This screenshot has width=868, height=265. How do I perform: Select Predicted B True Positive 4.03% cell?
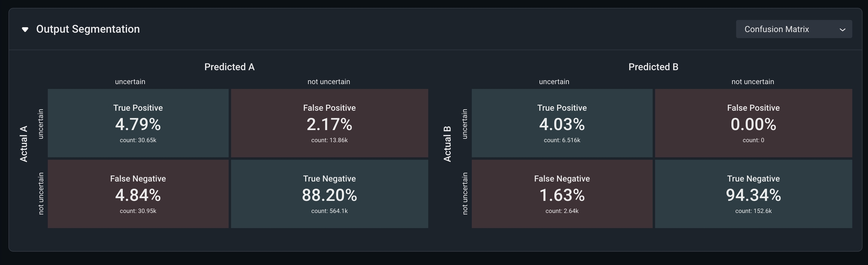562,123
